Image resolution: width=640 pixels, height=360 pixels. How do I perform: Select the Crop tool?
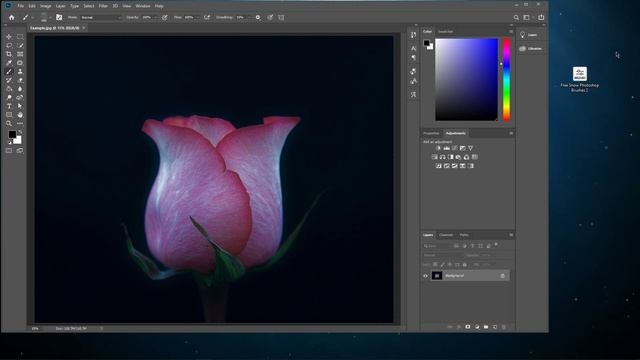coord(9,54)
